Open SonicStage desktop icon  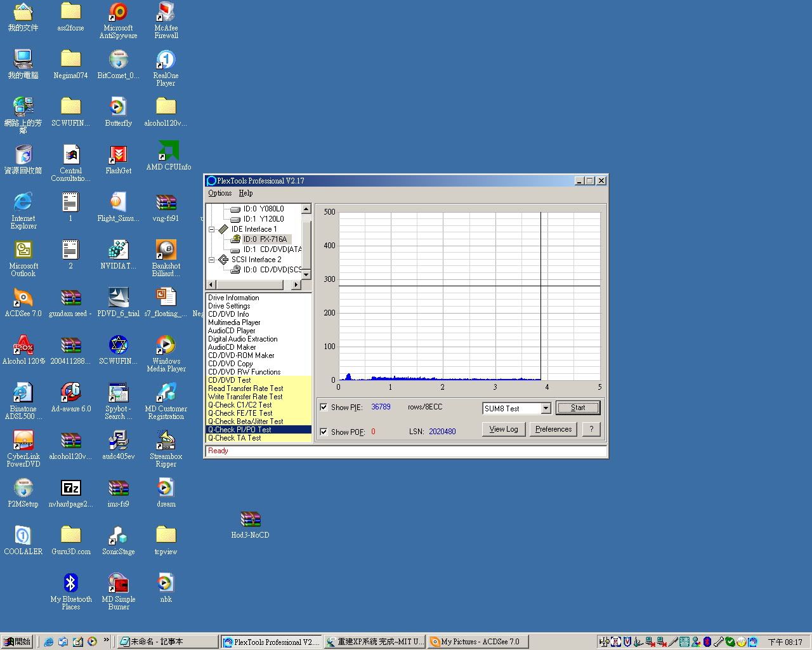pos(119,540)
